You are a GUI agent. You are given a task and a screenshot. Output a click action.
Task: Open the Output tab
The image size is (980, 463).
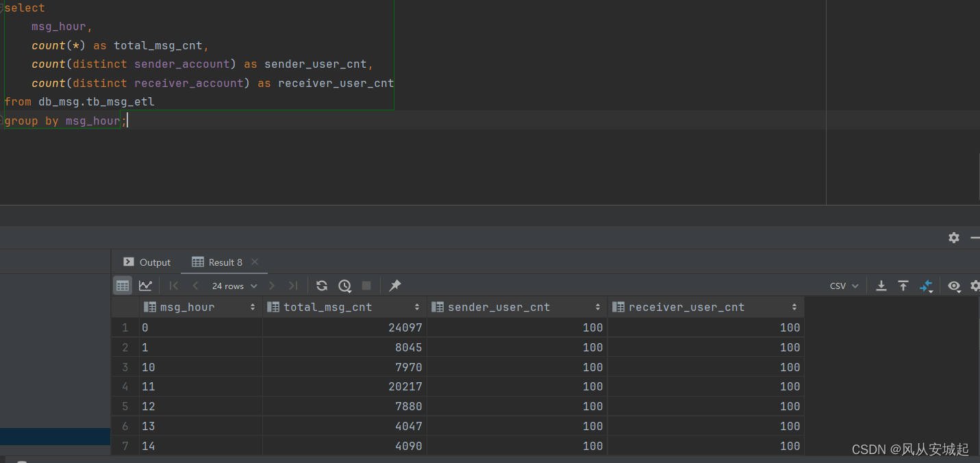point(147,262)
